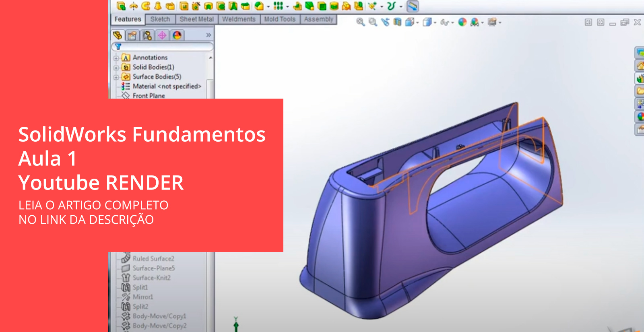The image size is (644, 332).
Task: Expand the Surface Bodies(5) node
Action: [x=116, y=77]
